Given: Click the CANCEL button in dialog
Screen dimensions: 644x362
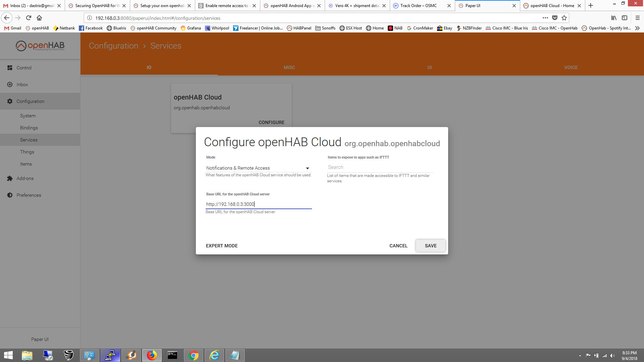Looking at the screenshot, I should pyautogui.click(x=398, y=246).
